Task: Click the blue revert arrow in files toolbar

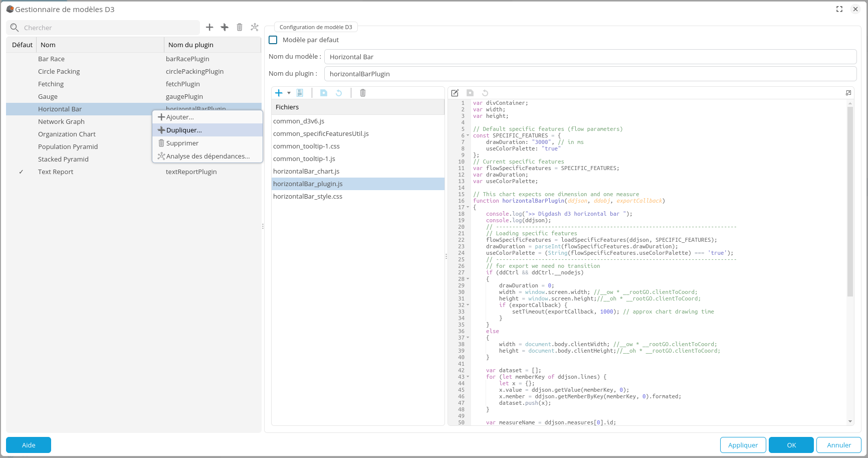Action: [339, 93]
